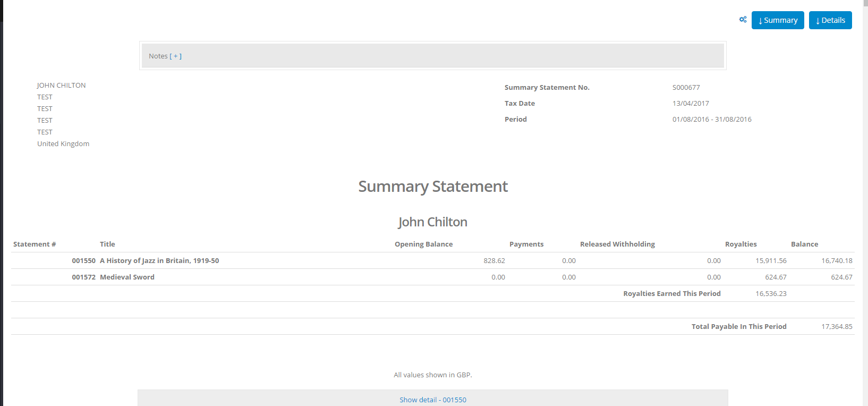Image resolution: width=868 pixels, height=406 pixels.
Task: Download the Details report
Action: [x=830, y=20]
